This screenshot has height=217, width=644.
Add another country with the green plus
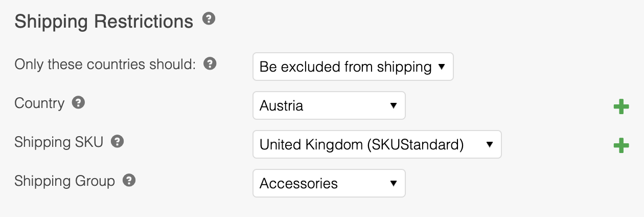621,107
